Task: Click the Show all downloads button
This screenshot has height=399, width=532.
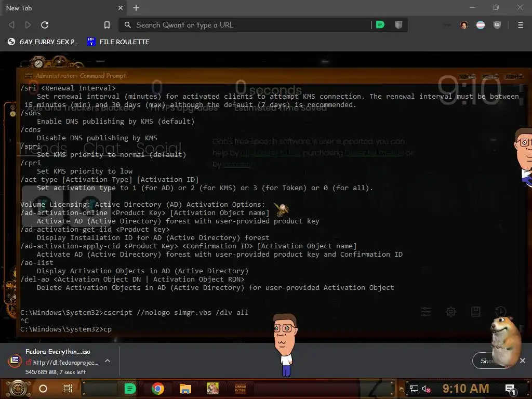Action: [x=487, y=361]
